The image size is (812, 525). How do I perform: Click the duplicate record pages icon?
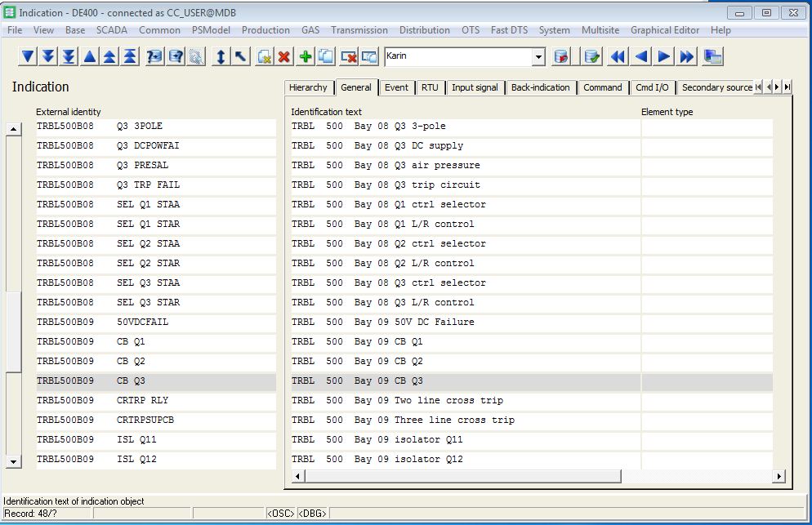click(326, 56)
